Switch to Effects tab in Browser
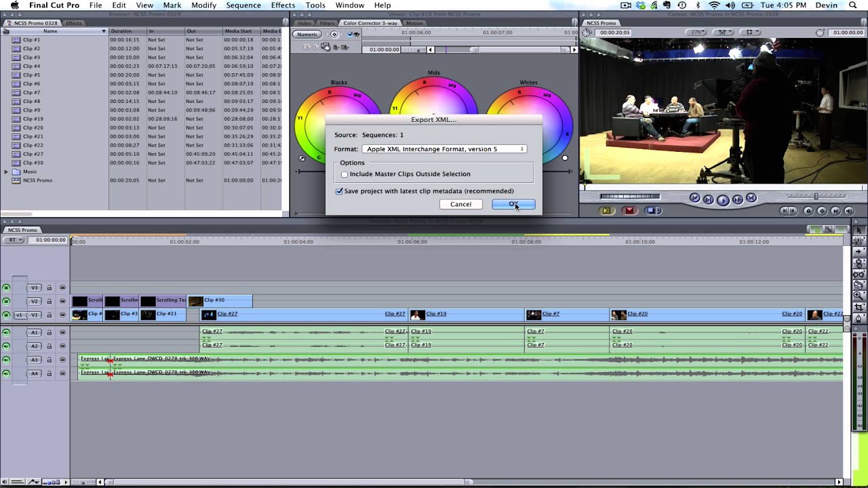Viewport: 868px width, 488px height. 74,23
